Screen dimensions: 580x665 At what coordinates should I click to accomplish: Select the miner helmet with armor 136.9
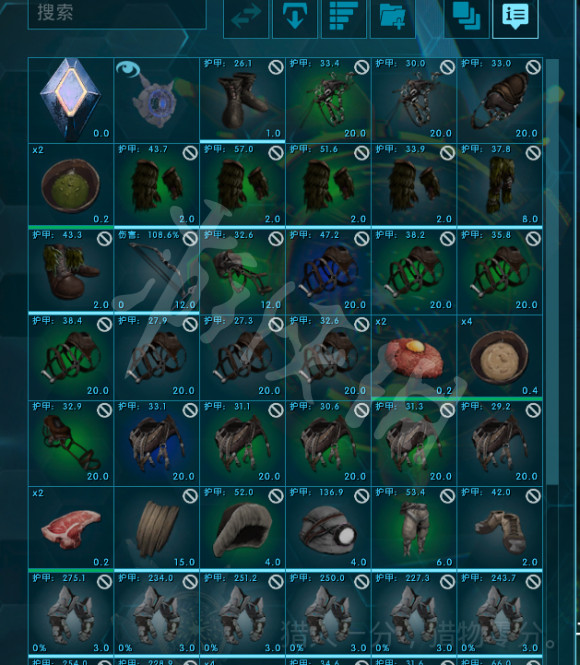pos(328,528)
